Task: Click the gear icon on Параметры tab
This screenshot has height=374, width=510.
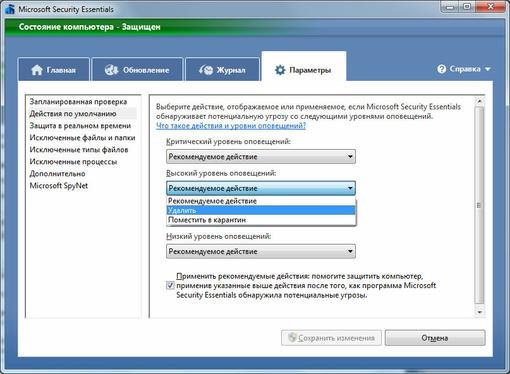Action: (x=280, y=70)
